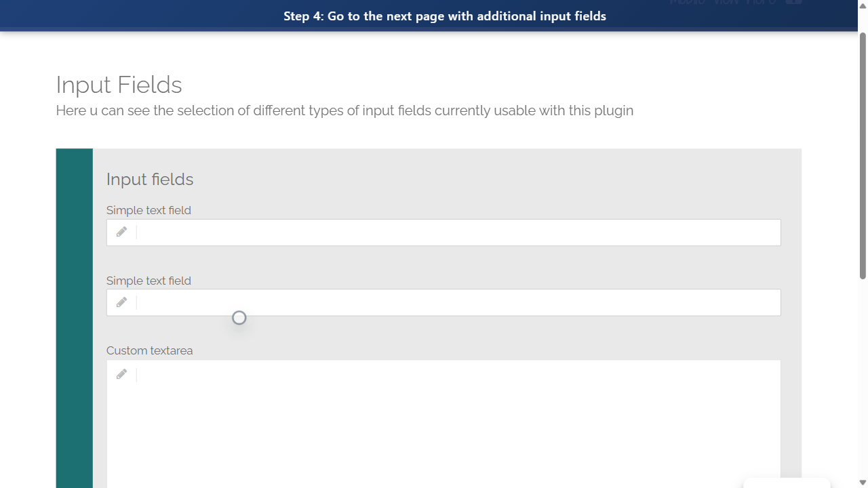Viewport: 868px width, 488px height.
Task: Click the scrollbar up arrow
Action: (x=862, y=5)
